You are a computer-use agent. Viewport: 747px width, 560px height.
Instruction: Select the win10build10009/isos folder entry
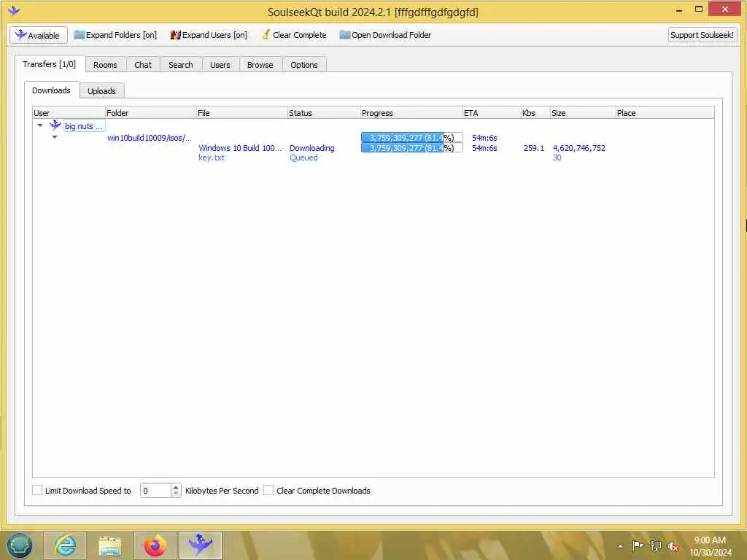[x=150, y=138]
